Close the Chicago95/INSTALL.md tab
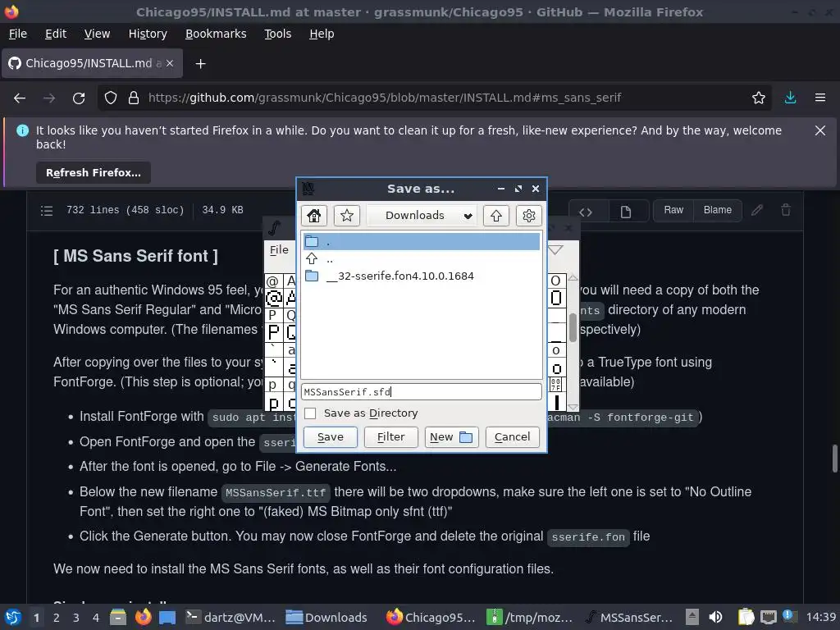The image size is (840, 630). click(170, 63)
